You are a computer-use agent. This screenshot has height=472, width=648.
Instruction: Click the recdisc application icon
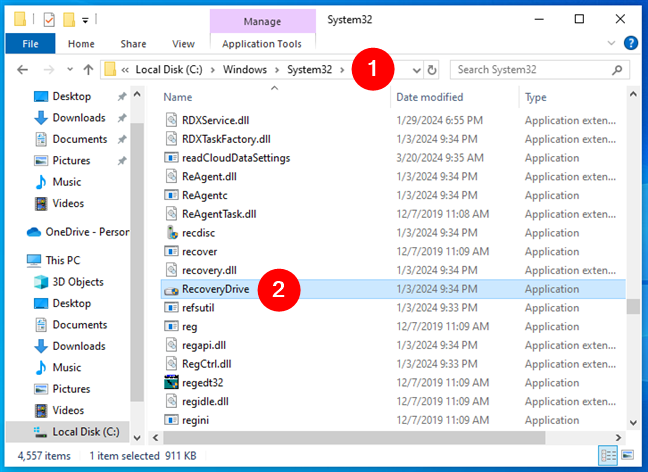[x=171, y=233]
